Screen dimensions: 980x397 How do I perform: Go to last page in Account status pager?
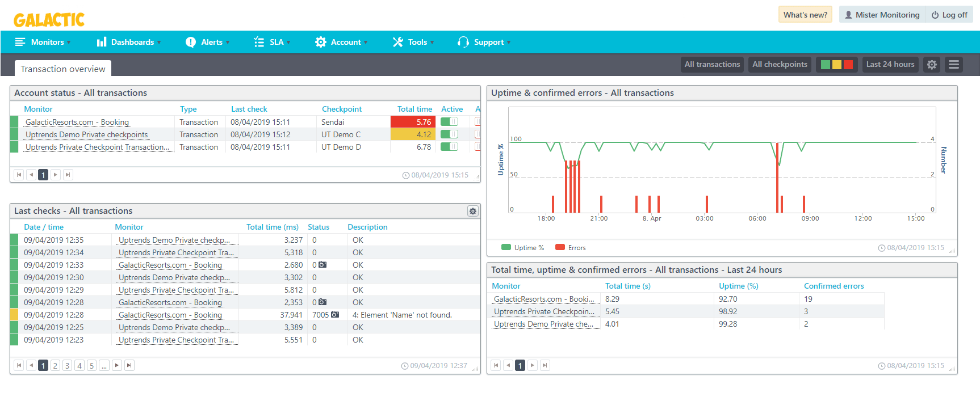[68, 175]
